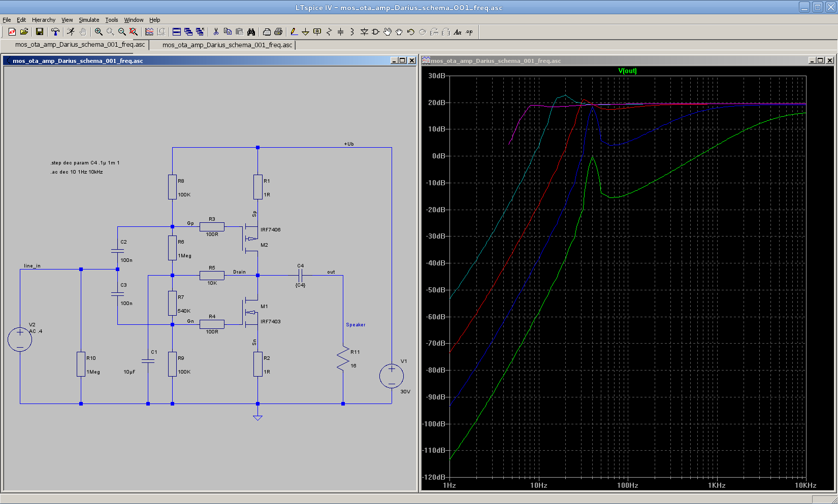Add a SPICE directive with the .op icon
This screenshot has height=504, width=838.
(x=469, y=31)
